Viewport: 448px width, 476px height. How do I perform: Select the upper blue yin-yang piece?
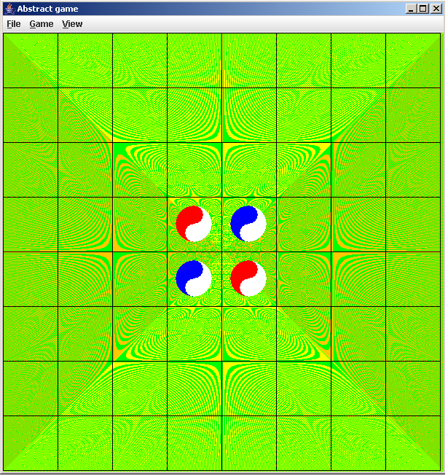[x=248, y=224]
